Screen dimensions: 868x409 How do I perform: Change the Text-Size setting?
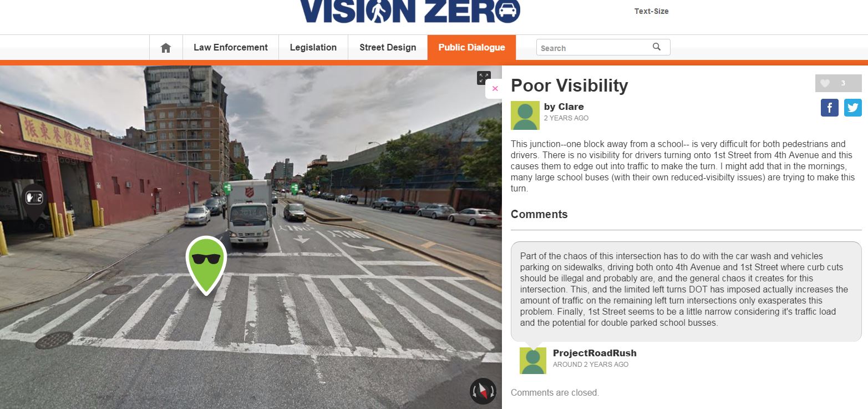click(x=651, y=11)
